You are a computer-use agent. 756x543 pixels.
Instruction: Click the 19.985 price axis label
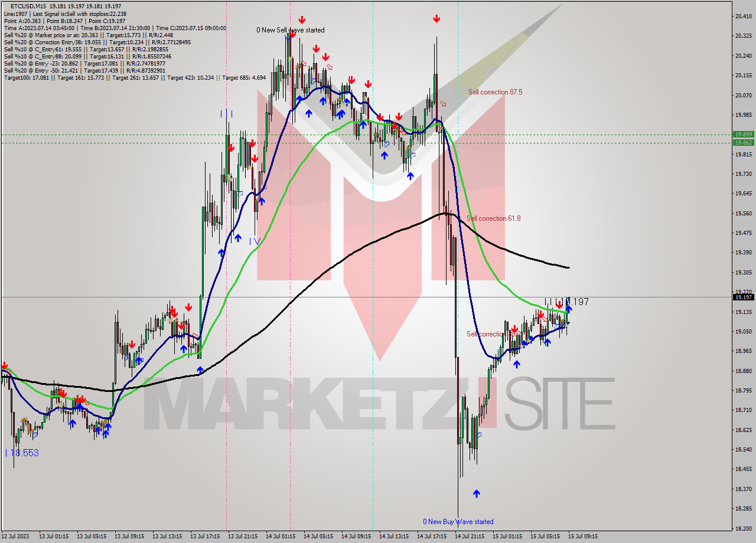pos(744,115)
